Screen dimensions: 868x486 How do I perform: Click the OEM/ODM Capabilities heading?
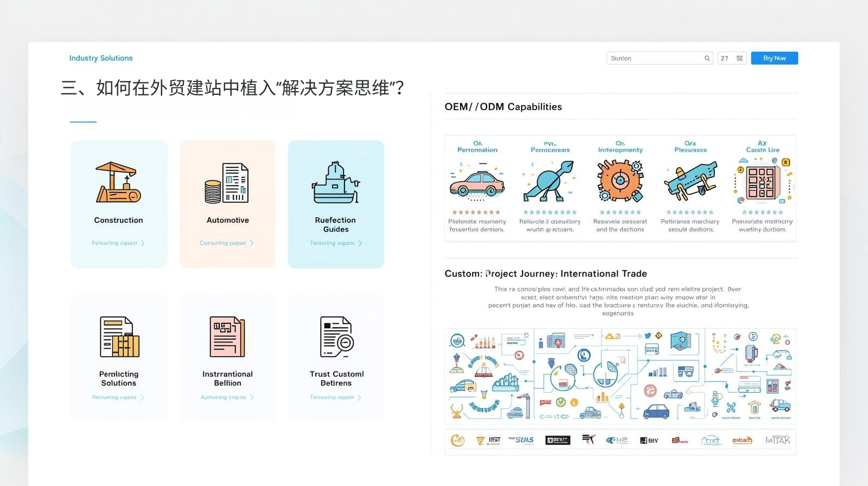coord(503,107)
